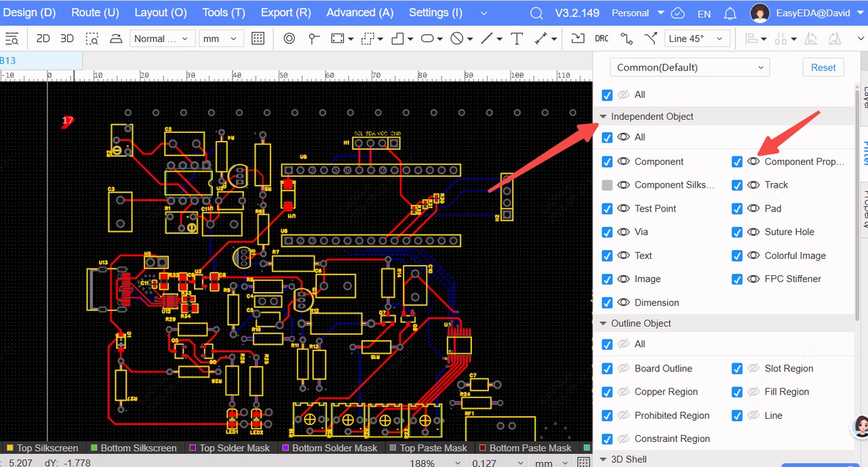The height and width of the screenshot is (467, 868).
Task: Switch language via EN button
Action: pos(704,14)
